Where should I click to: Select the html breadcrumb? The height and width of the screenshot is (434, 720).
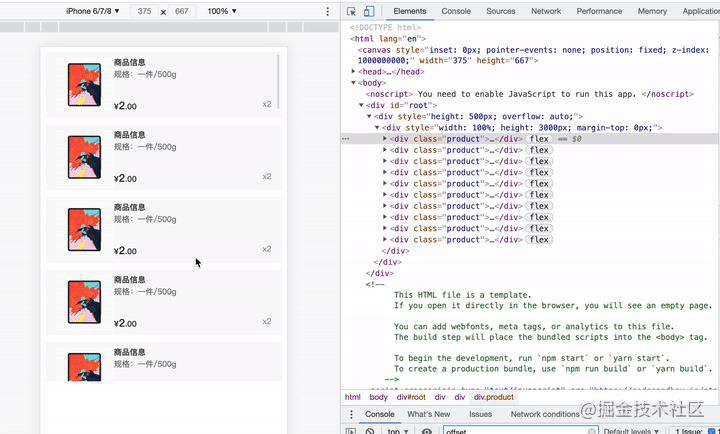(353, 397)
